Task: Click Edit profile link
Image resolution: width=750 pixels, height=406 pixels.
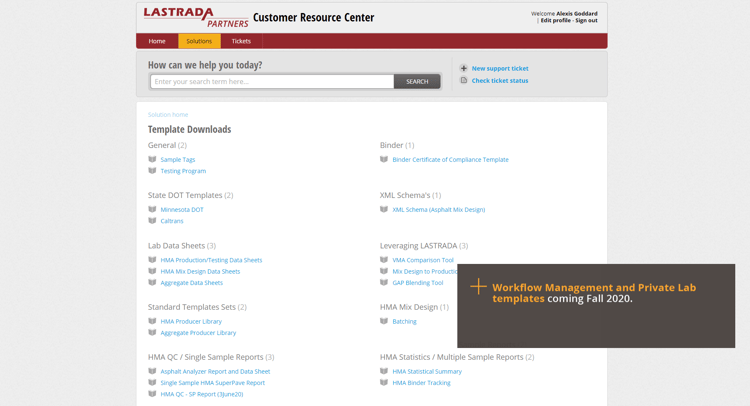Action: tap(555, 21)
